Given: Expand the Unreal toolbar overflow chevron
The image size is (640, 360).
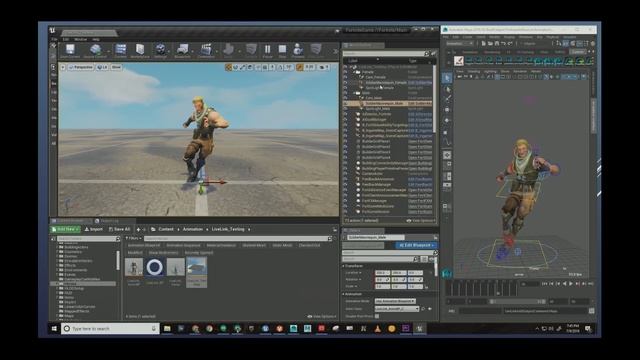Looking at the screenshot, I should click(336, 51).
